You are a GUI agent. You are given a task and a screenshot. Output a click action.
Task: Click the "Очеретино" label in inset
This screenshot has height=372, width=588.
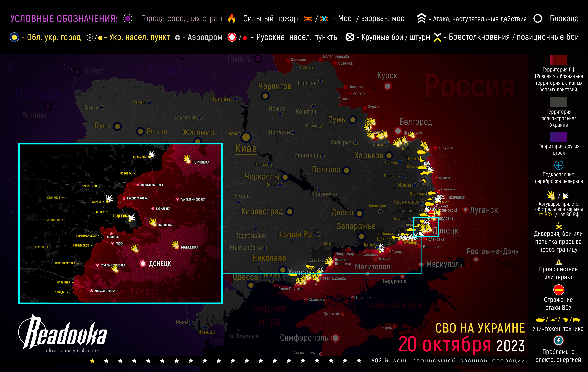point(90,186)
